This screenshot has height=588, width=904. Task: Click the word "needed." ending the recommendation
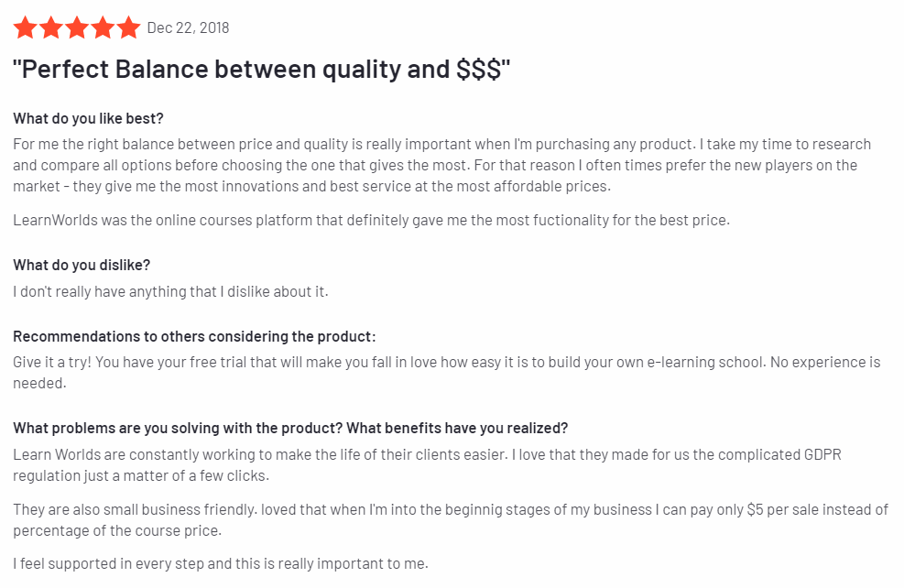coord(39,384)
